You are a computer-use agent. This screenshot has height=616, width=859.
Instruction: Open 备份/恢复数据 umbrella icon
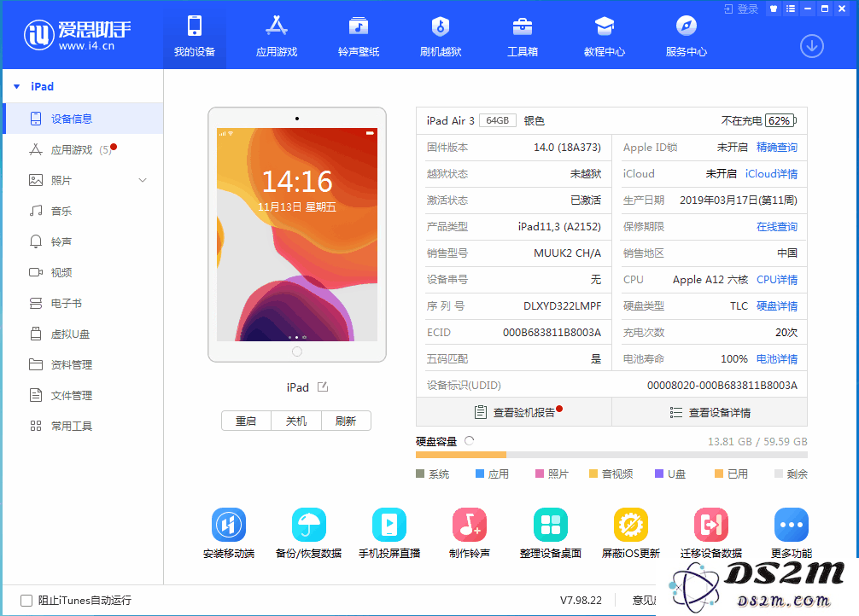pyautogui.click(x=309, y=525)
